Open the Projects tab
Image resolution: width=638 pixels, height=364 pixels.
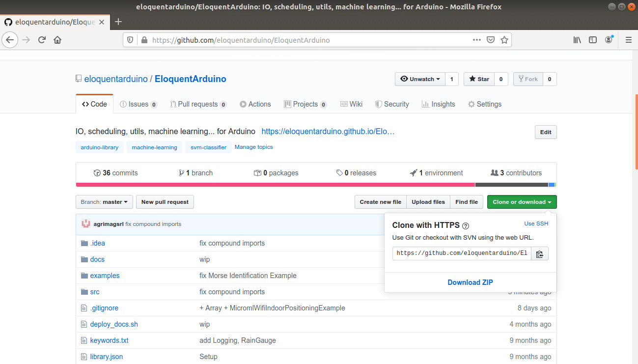click(x=305, y=104)
